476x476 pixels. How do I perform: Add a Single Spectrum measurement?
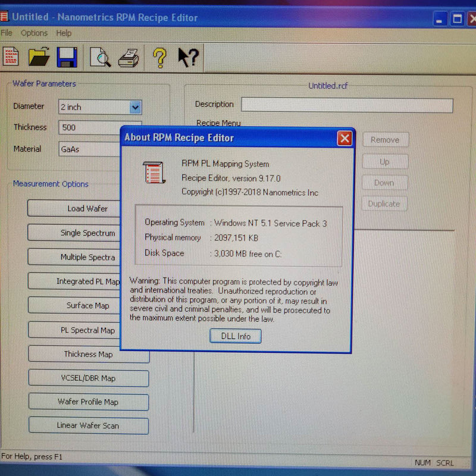pyautogui.click(x=87, y=233)
